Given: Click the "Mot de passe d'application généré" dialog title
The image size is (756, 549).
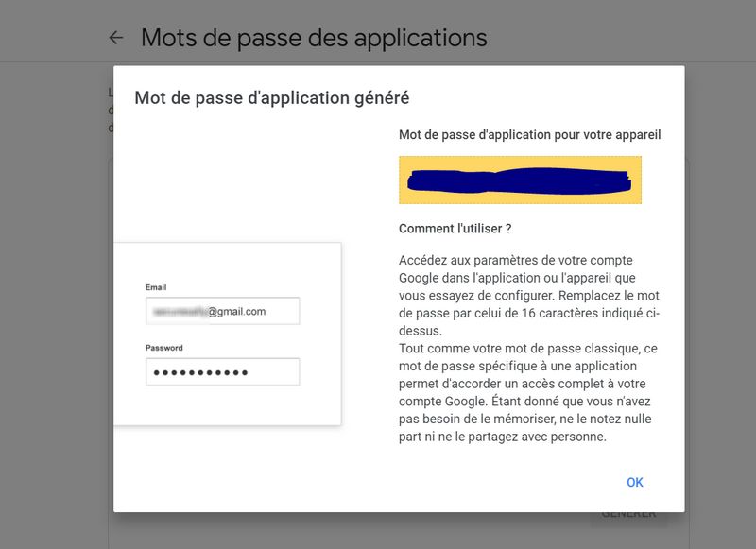Looking at the screenshot, I should pos(271,97).
